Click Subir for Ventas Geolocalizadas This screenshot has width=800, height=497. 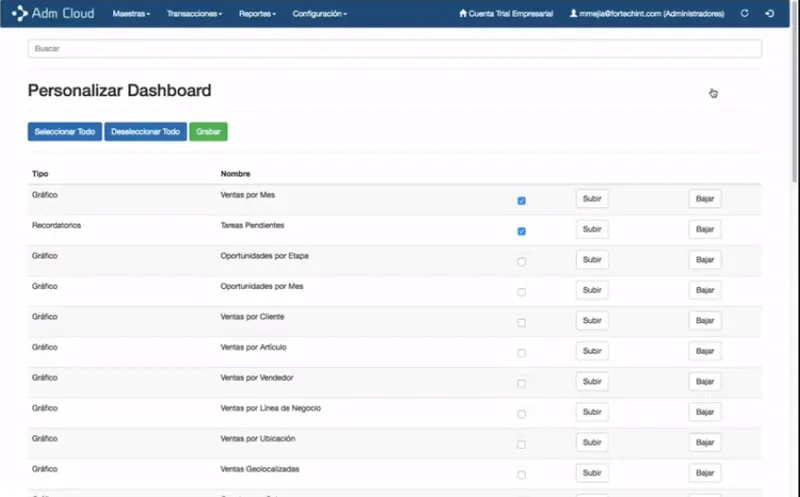tap(592, 473)
